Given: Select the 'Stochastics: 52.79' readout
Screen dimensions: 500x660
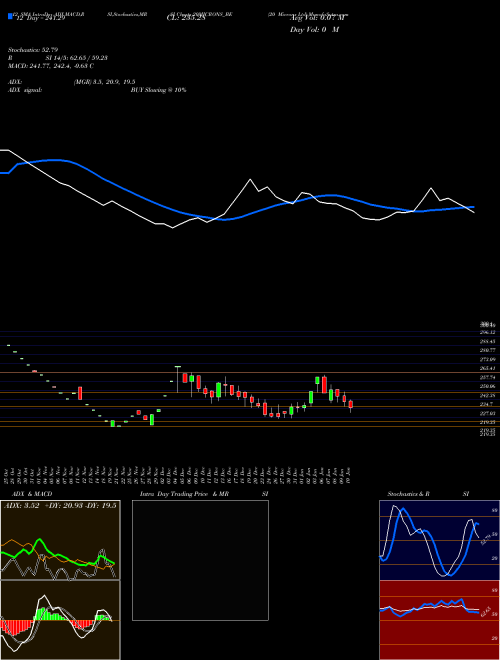Looking at the screenshot, I should [33, 51].
